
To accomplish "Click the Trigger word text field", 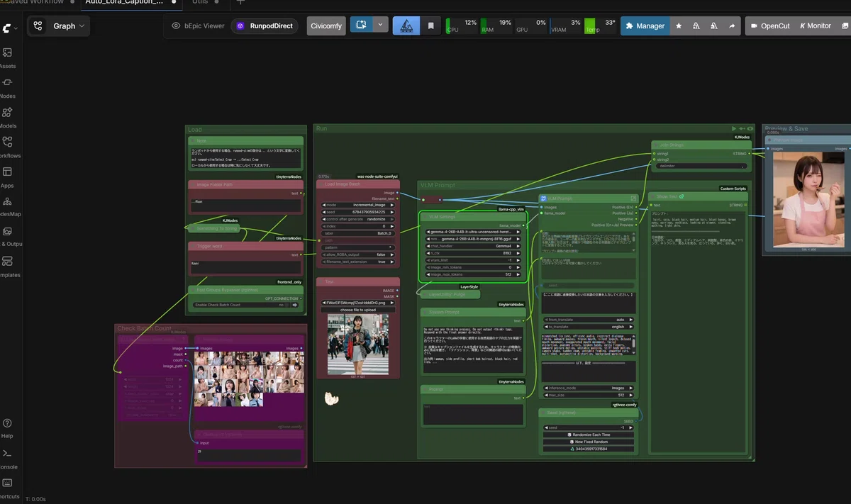I will pyautogui.click(x=245, y=268).
